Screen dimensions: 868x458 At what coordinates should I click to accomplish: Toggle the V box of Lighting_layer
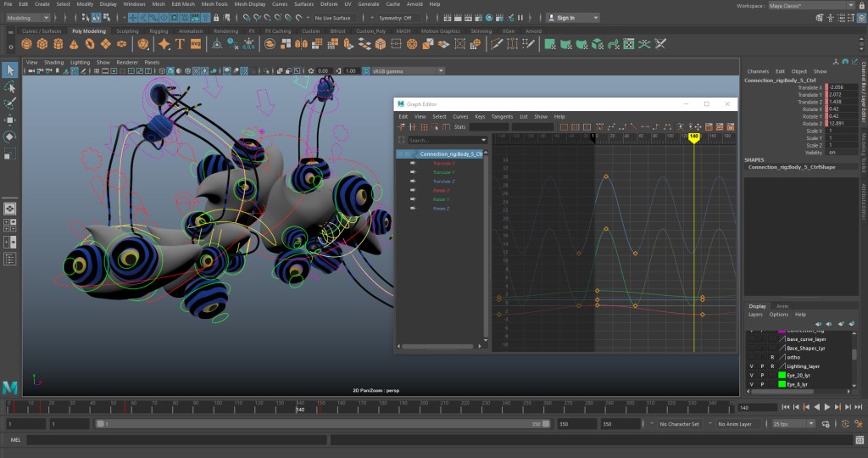(752, 366)
